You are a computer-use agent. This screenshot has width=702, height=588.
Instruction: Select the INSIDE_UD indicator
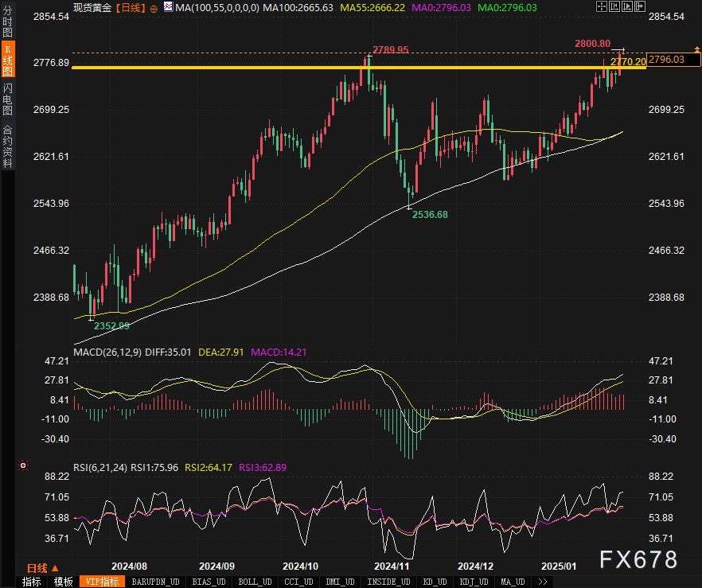[x=390, y=582]
